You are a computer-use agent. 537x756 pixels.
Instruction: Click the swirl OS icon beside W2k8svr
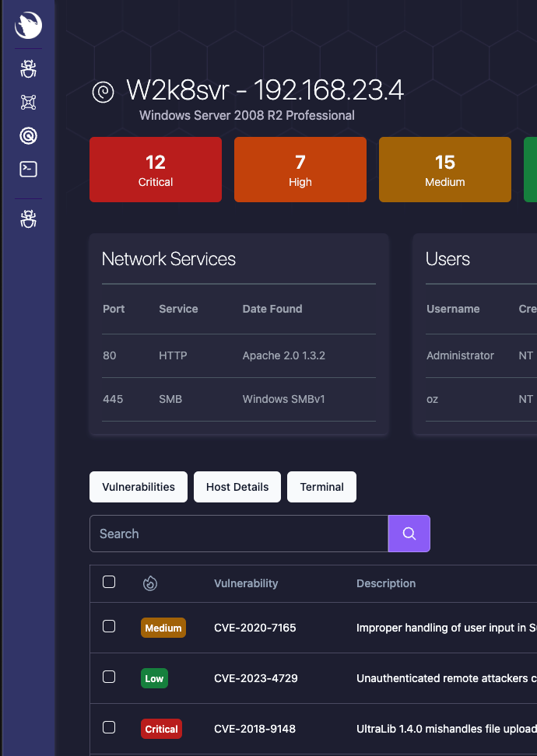coord(103,92)
